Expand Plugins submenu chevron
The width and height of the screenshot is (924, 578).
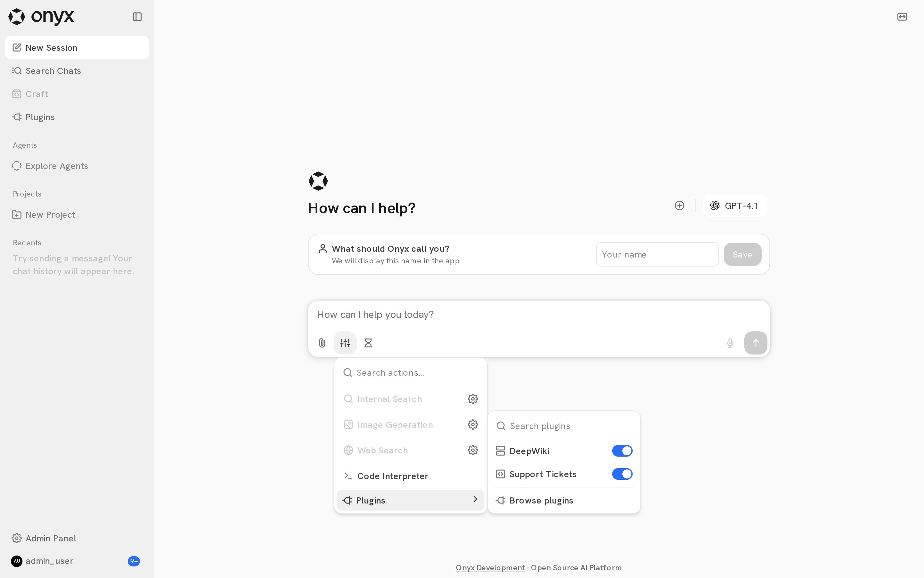(x=475, y=499)
